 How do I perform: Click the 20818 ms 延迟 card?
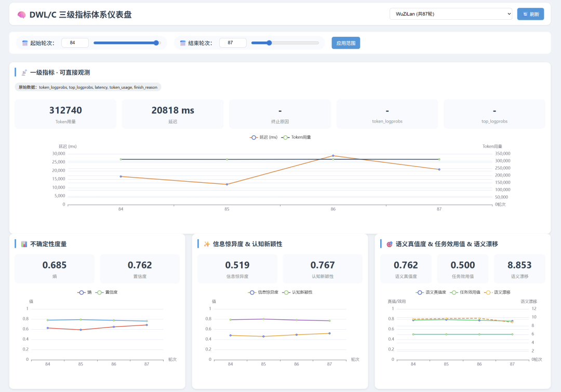point(173,114)
